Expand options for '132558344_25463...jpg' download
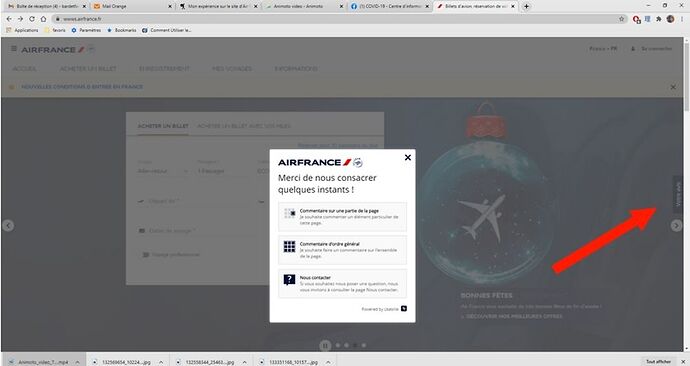The height and width of the screenshot is (366, 690). 245,362
